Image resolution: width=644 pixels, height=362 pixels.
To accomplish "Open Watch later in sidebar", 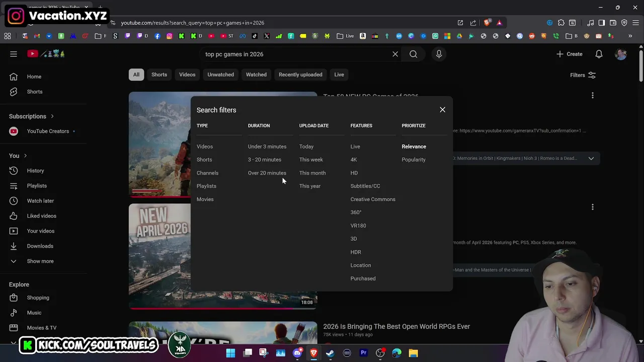I will 40,201.
